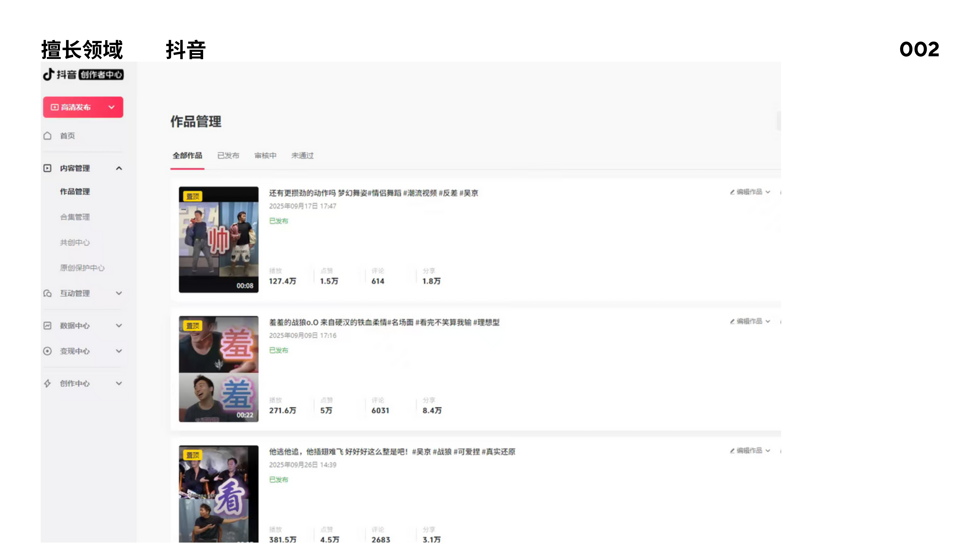Click the 变现中心 circle icon
Viewport: 980px width, 551px height.
[x=47, y=351]
